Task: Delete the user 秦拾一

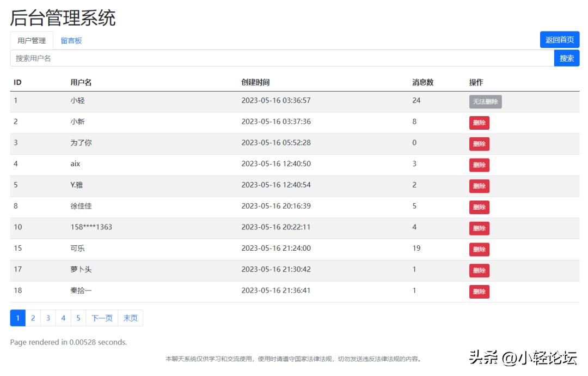Action: click(479, 292)
